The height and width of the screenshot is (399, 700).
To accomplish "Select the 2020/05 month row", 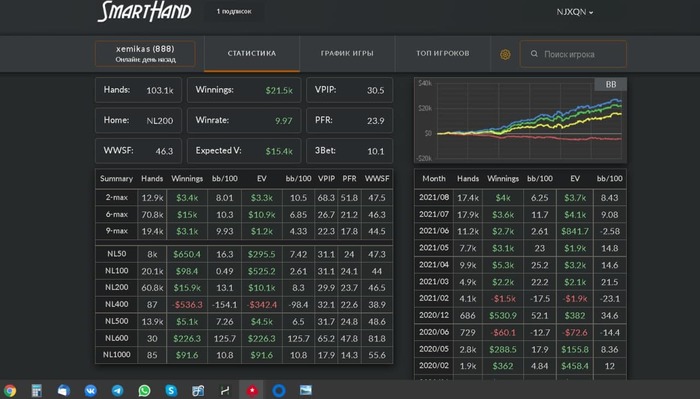I will tap(521, 349).
